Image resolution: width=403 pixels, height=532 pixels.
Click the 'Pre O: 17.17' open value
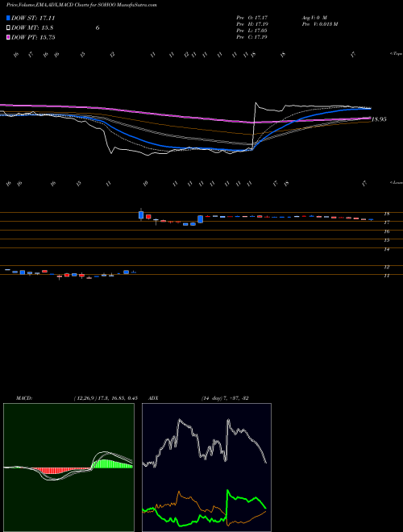tap(252, 17)
